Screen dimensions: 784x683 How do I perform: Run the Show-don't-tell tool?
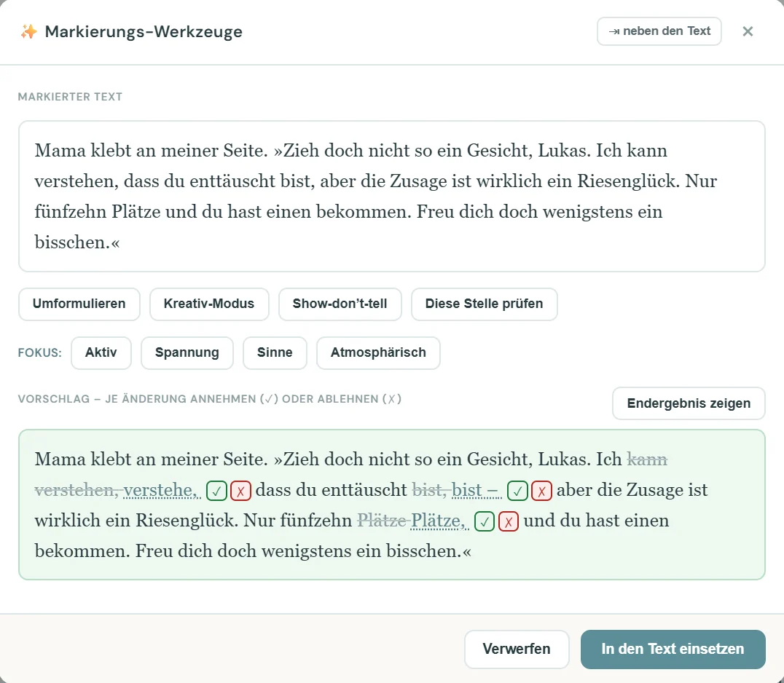(340, 304)
